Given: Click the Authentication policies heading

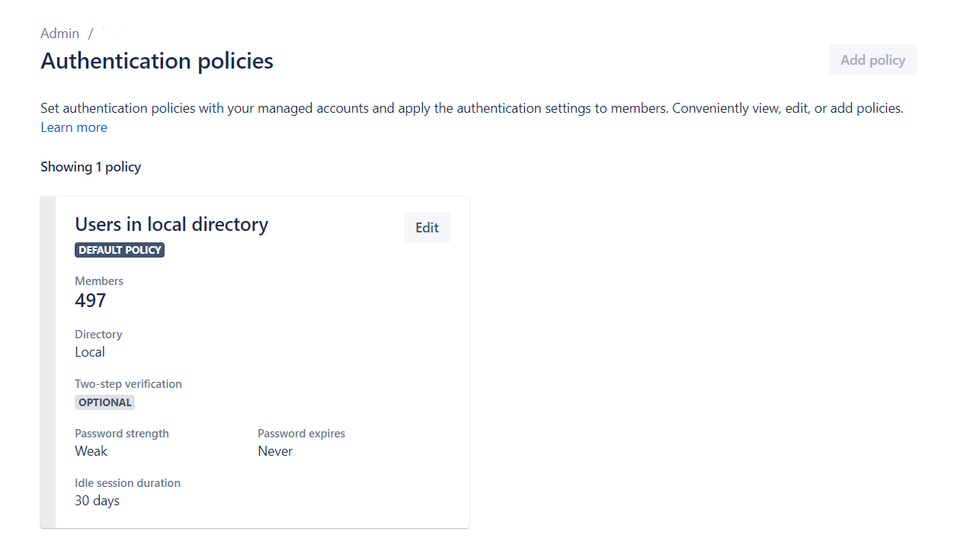Looking at the screenshot, I should (x=157, y=61).
